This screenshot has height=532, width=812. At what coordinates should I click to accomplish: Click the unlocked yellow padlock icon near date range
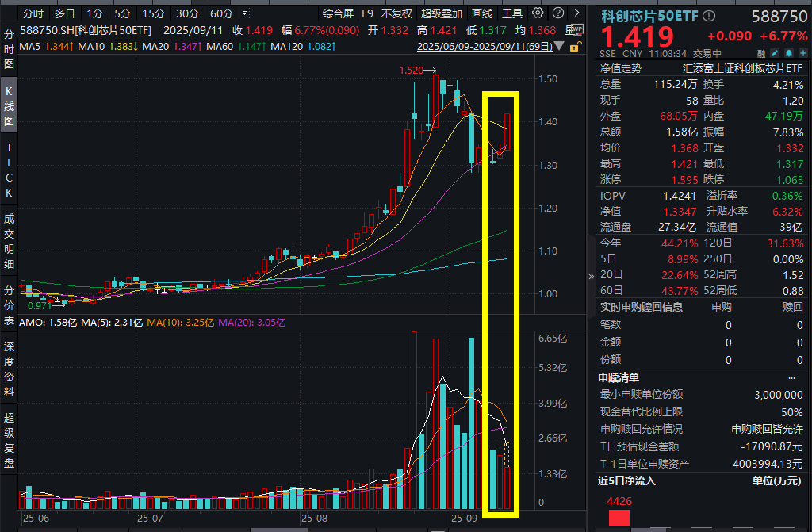tap(576, 48)
